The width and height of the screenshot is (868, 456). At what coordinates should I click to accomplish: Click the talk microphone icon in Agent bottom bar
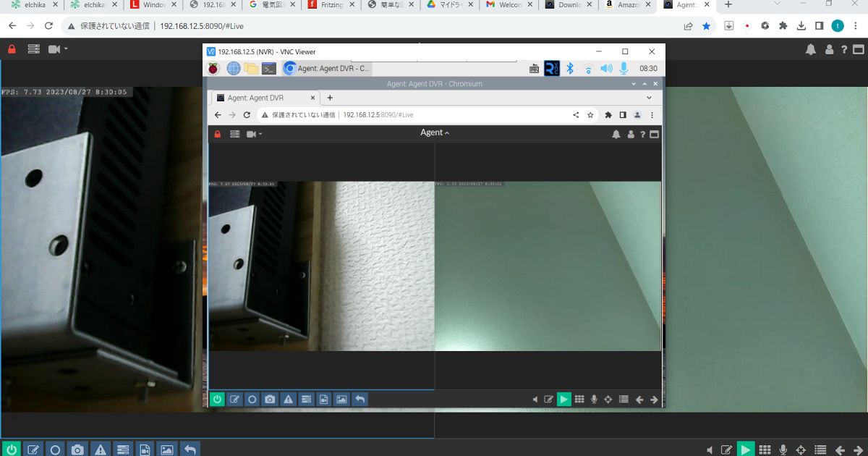pos(594,399)
